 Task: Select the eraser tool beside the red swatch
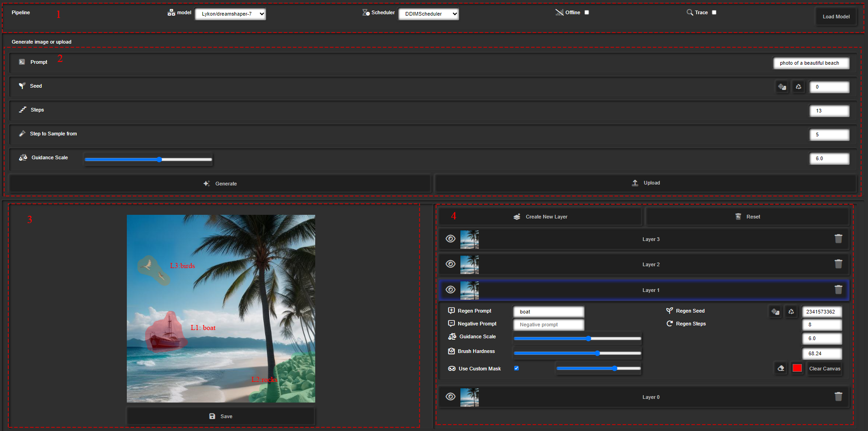[x=781, y=368]
